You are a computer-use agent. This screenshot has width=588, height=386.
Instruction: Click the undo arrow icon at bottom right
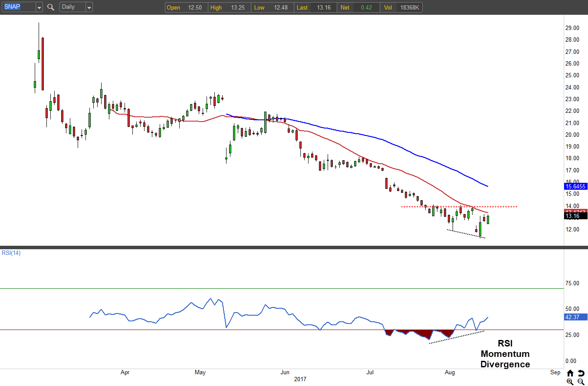click(x=581, y=373)
